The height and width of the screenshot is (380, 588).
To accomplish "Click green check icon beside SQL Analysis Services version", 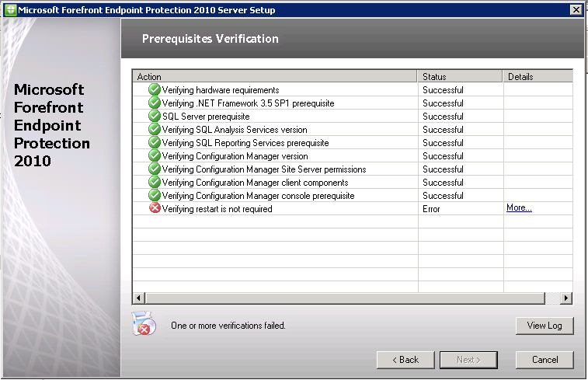I will tap(154, 129).
